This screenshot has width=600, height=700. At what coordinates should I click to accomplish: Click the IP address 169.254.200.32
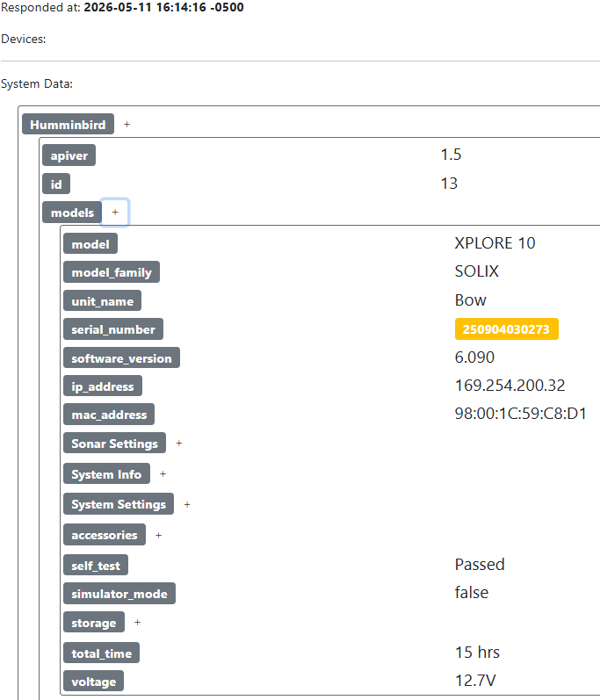[510, 386]
